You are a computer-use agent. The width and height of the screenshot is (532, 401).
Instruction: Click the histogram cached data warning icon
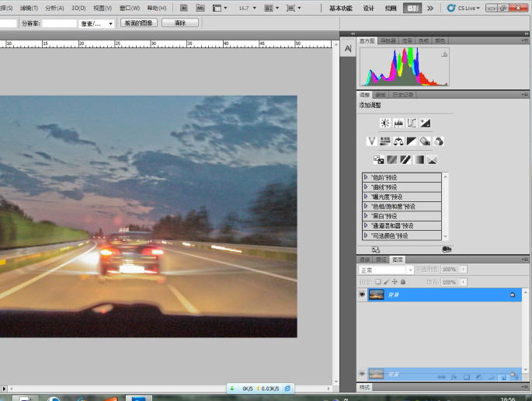tap(444, 54)
